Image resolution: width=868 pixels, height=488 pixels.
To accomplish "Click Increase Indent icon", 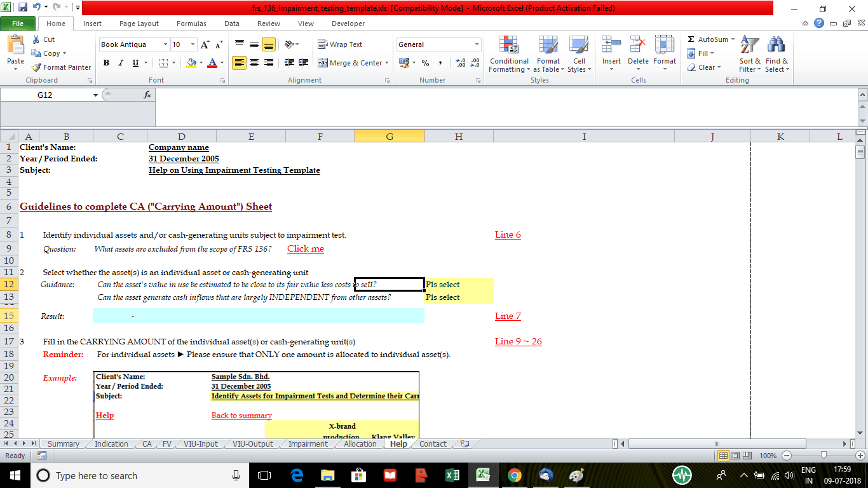I will point(304,63).
